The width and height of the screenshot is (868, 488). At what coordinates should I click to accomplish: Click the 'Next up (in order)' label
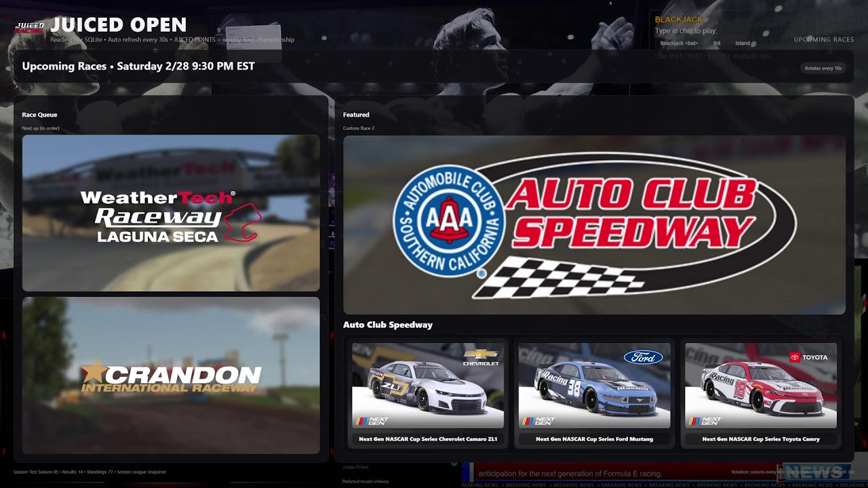click(x=40, y=128)
